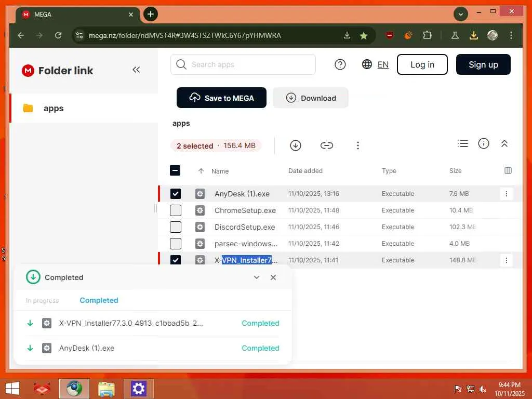Check the parsec-windows checkbox
Viewport: 532px width, 399px height.
click(x=176, y=244)
